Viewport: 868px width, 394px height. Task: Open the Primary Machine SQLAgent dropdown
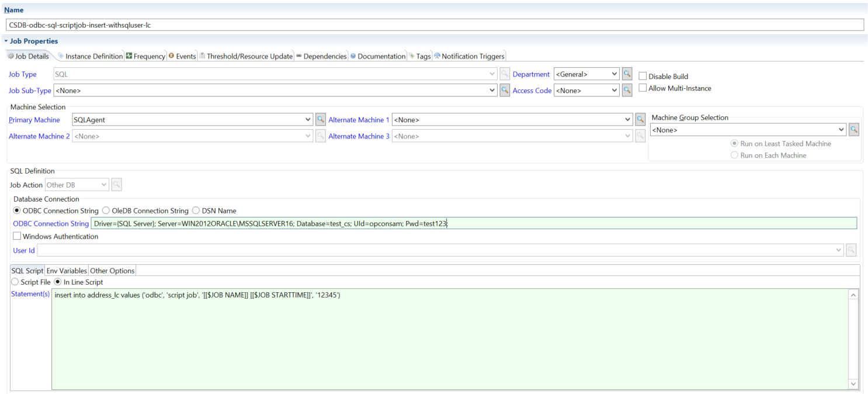click(x=308, y=120)
